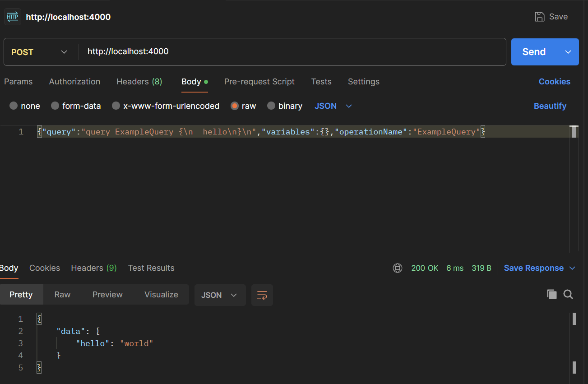The image size is (588, 384).
Task: Open the response format JSON dropdown
Action: [x=220, y=295]
